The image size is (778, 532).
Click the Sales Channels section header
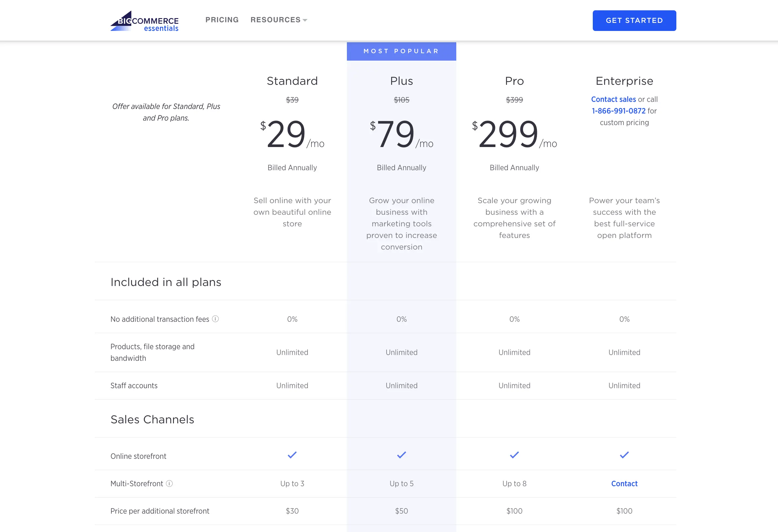(152, 419)
